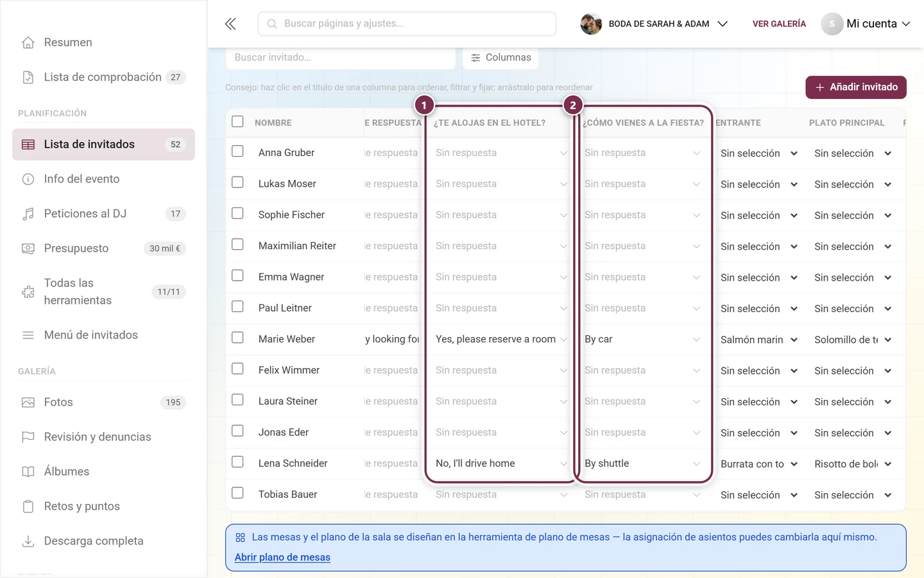
Task: Tick the checkbox next to Marie Weber
Action: coord(237,338)
